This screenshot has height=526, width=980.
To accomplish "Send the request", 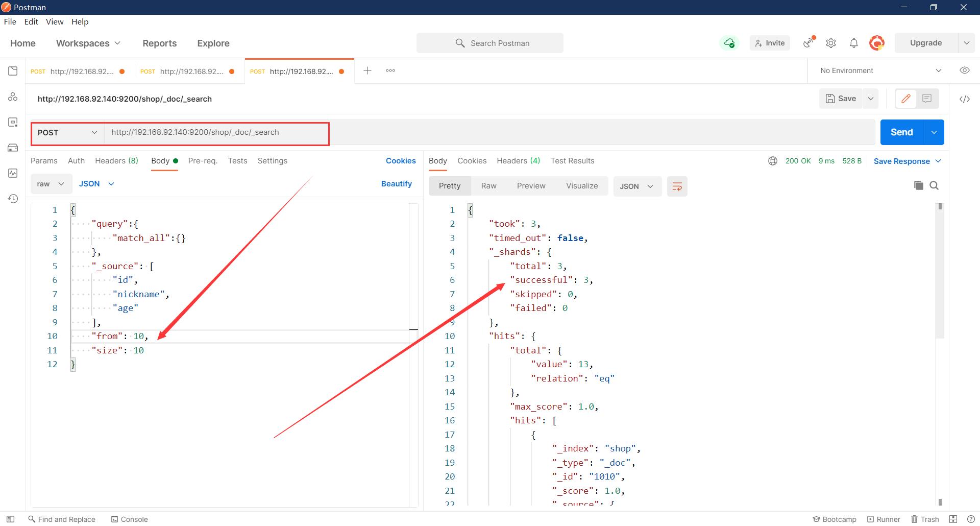I will point(902,132).
